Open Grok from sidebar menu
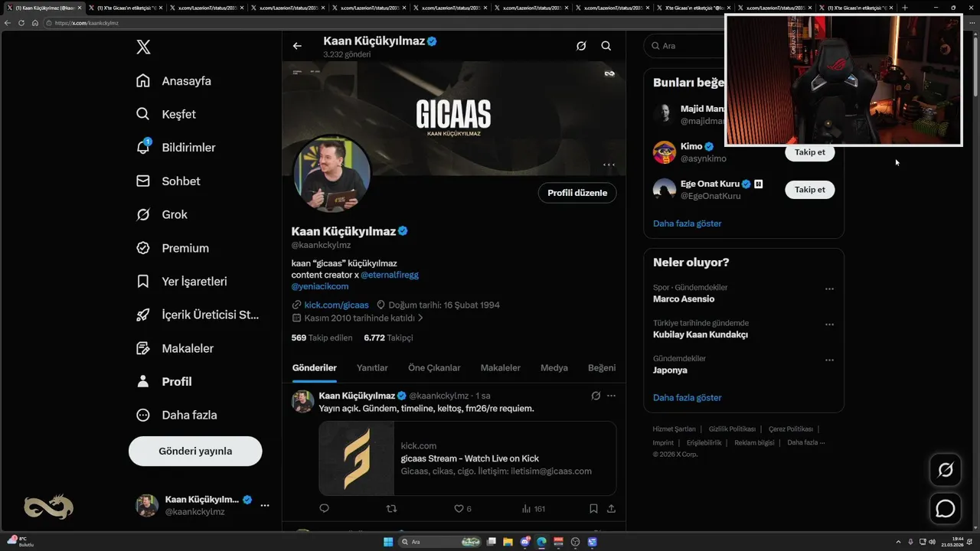This screenshot has height=551, width=980. click(x=162, y=214)
